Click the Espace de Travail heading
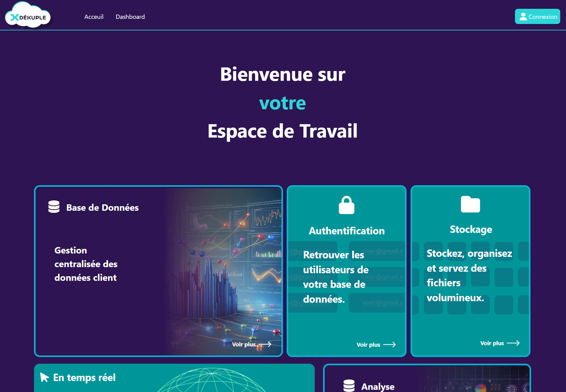Viewport: 566px width, 392px height. [283, 131]
